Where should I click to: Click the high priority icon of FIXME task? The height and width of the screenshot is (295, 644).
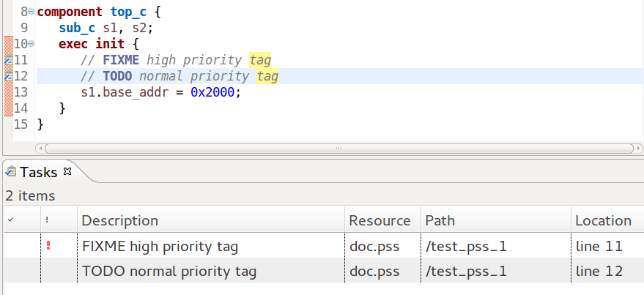tap(48, 246)
